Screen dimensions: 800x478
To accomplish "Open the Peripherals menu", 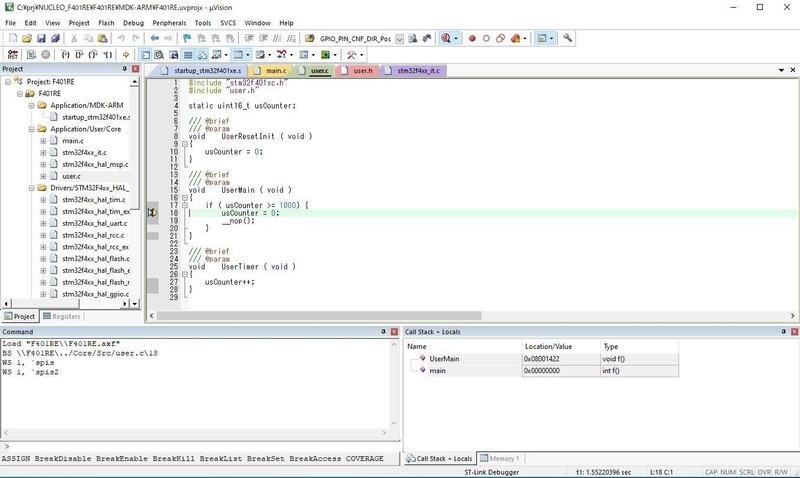I will pyautogui.click(x=169, y=23).
